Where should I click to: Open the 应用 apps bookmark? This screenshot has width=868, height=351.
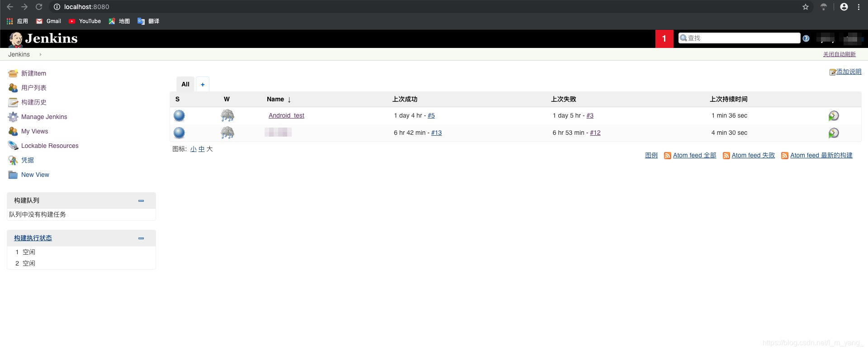tap(17, 21)
